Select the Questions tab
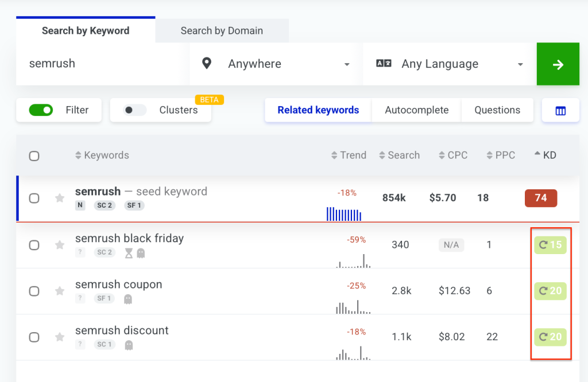The image size is (588, 382). (497, 110)
